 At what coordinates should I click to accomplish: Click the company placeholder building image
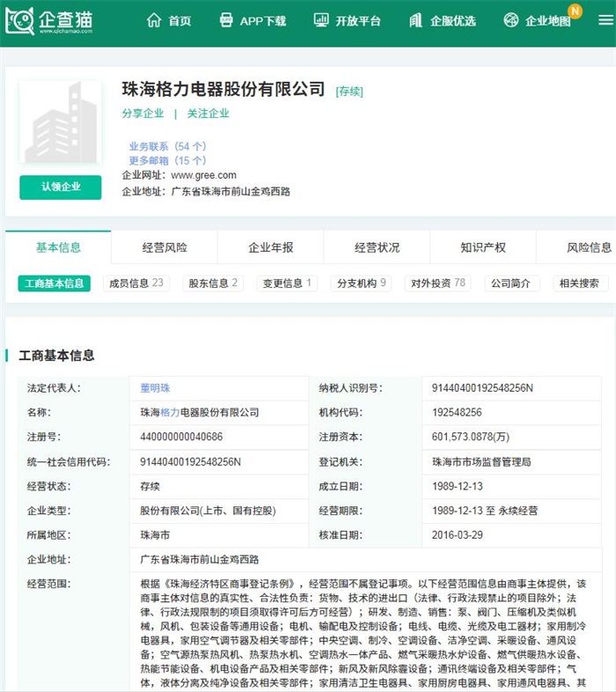(x=61, y=122)
